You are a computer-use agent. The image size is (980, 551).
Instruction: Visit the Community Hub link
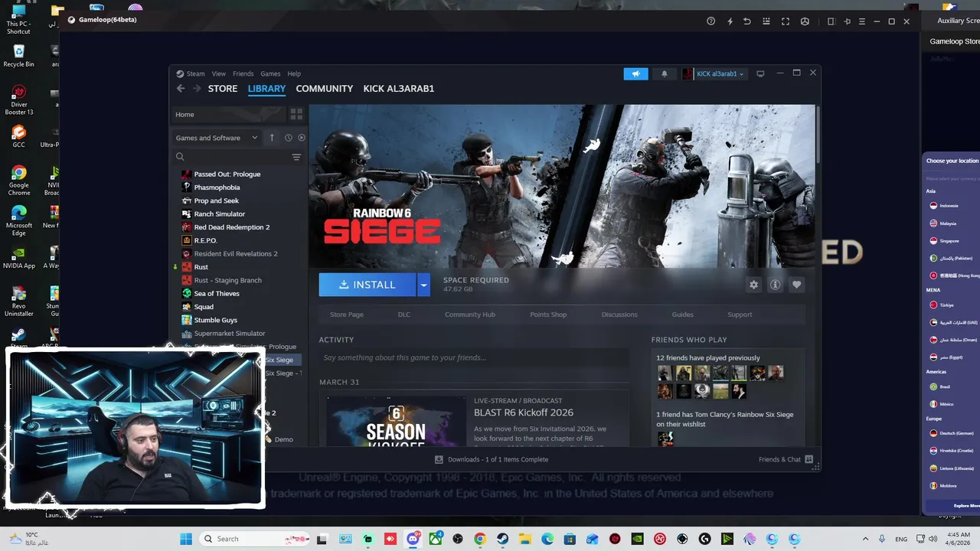pyautogui.click(x=470, y=315)
